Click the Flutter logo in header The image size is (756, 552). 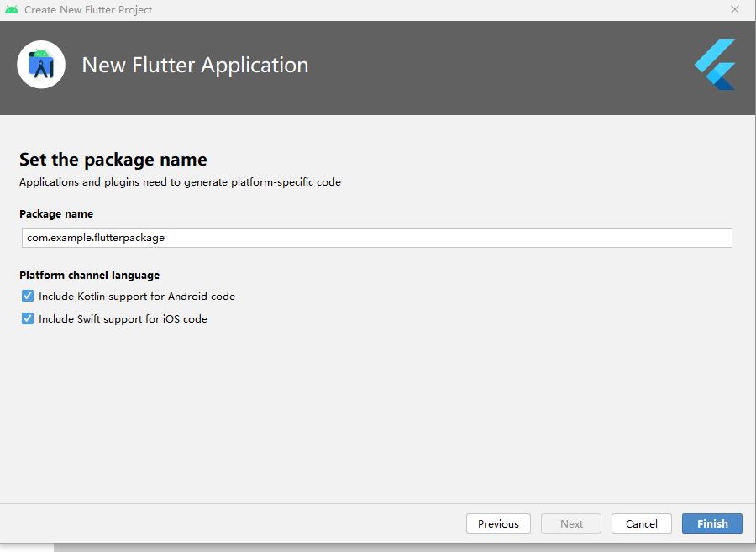(715, 65)
